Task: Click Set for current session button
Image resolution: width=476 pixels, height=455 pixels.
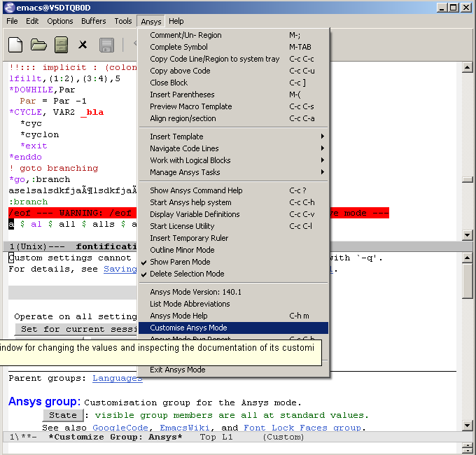Action: tap(76, 329)
